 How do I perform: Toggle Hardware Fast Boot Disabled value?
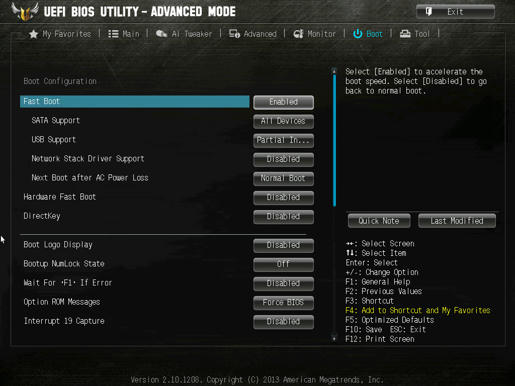coord(283,197)
